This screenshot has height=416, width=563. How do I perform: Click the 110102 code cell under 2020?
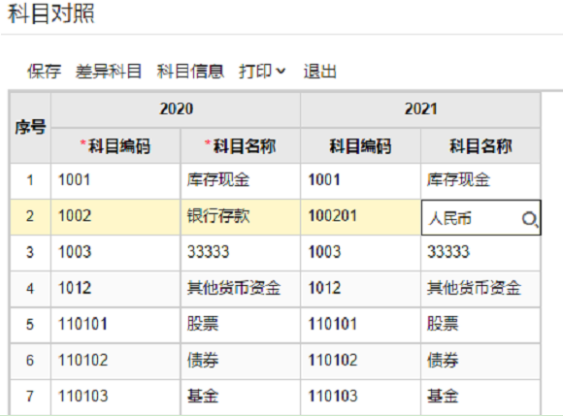coord(115,360)
